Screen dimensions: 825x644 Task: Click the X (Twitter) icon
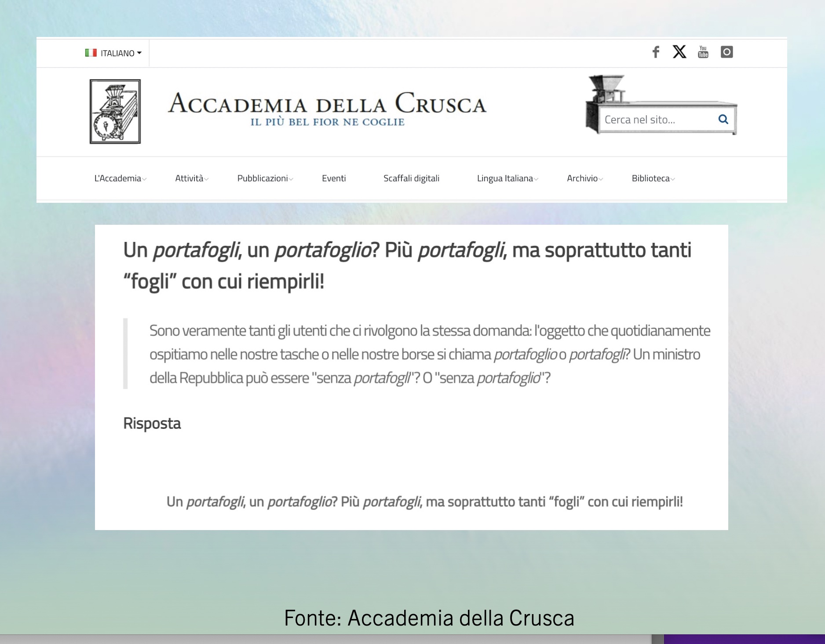pos(679,52)
